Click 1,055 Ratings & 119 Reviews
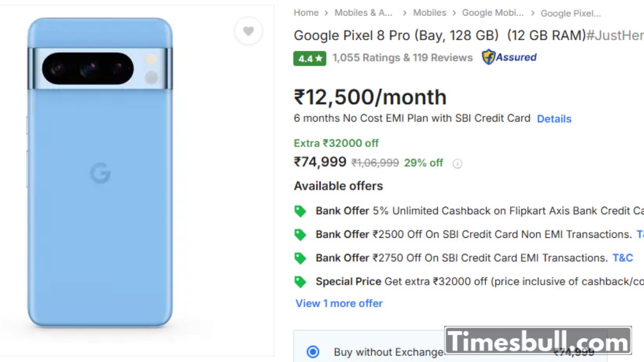The image size is (644, 362). tap(403, 58)
